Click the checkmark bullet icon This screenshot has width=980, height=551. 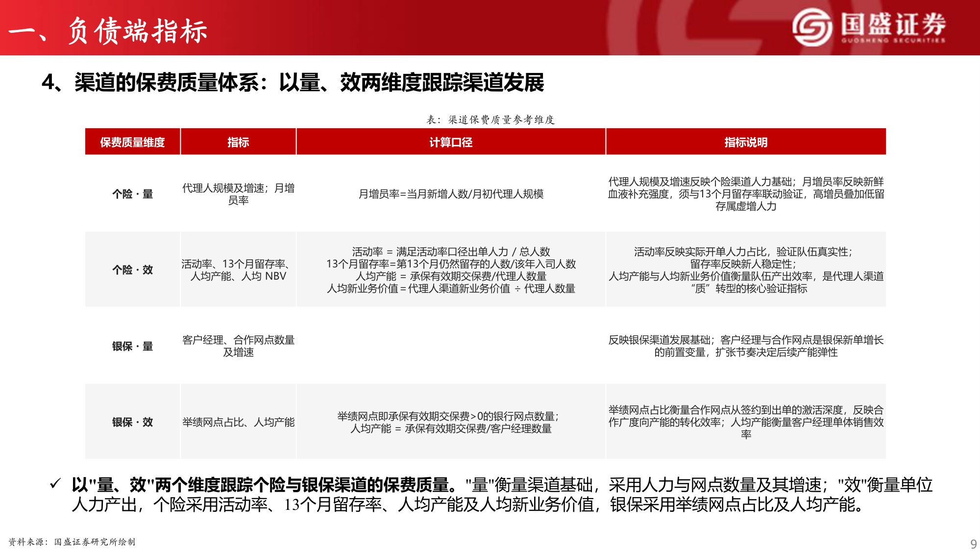pyautogui.click(x=55, y=484)
